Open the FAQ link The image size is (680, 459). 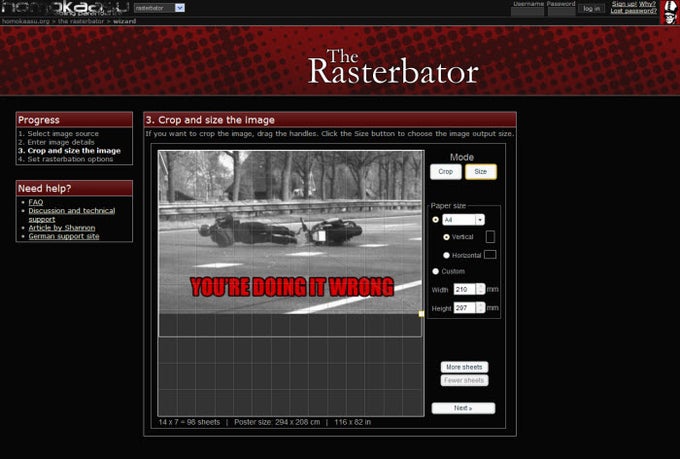coord(36,202)
